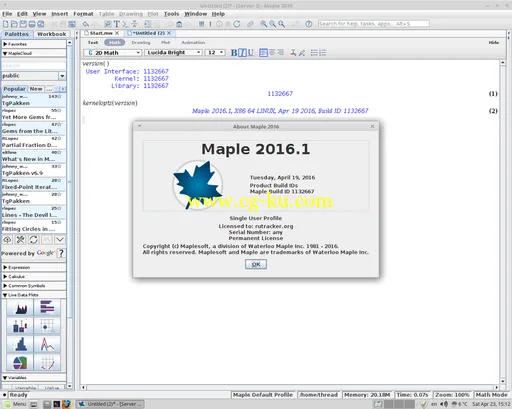This screenshot has height=409, width=512.
Task: Upload to MapleCloud with cloud icon
Action: point(7,240)
